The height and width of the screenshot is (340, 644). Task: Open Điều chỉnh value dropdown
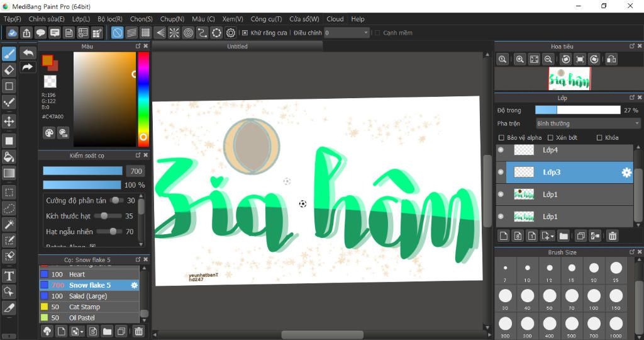point(347,33)
